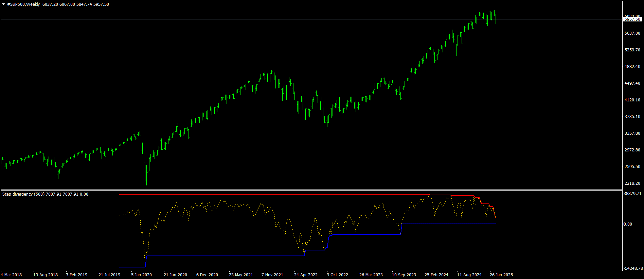Click the indicator zero level label 0.00
This screenshot has height=279, width=644.
[x=628, y=224]
